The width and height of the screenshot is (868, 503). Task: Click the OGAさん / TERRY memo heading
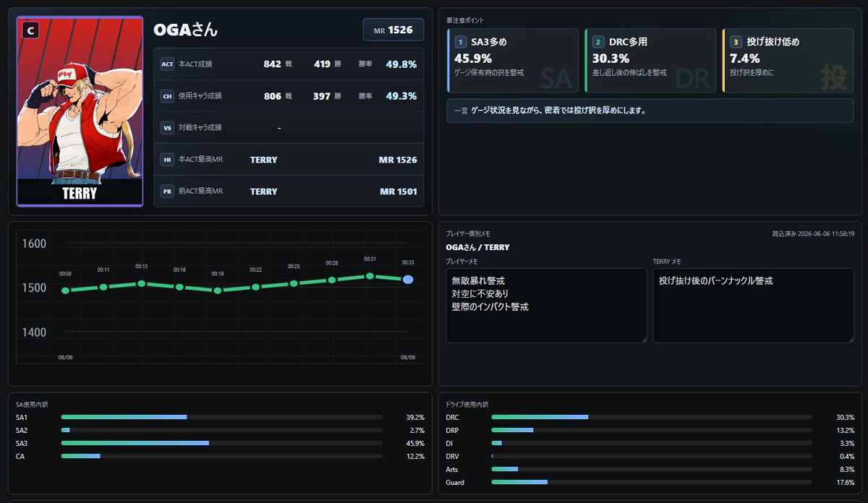point(477,247)
